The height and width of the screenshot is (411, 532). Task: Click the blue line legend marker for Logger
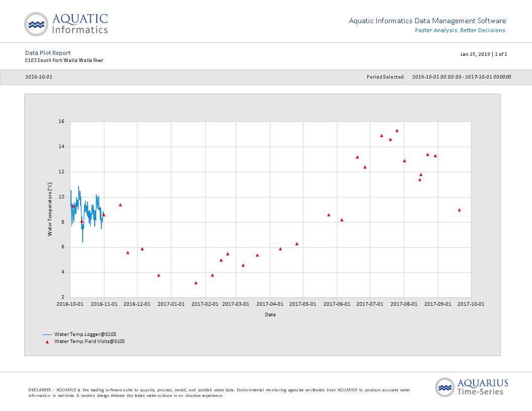click(x=47, y=335)
